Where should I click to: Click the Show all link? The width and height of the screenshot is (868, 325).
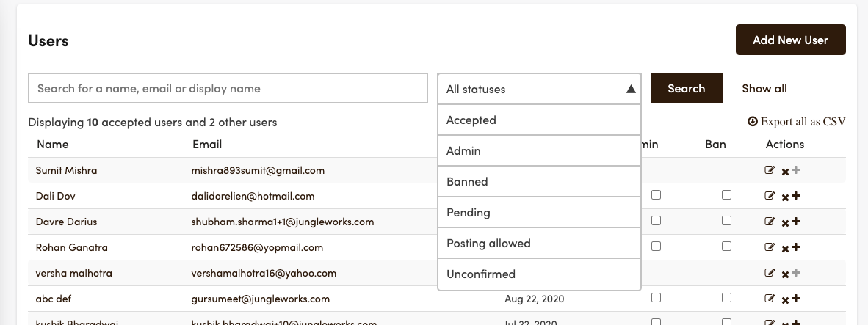click(764, 89)
